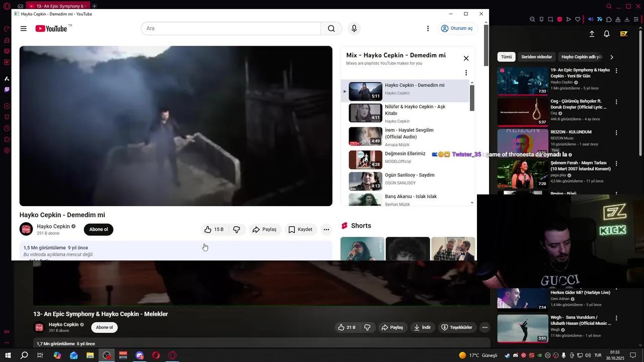Open Mix playlist three-dot options menu
The image size is (644, 362).
(466, 73)
